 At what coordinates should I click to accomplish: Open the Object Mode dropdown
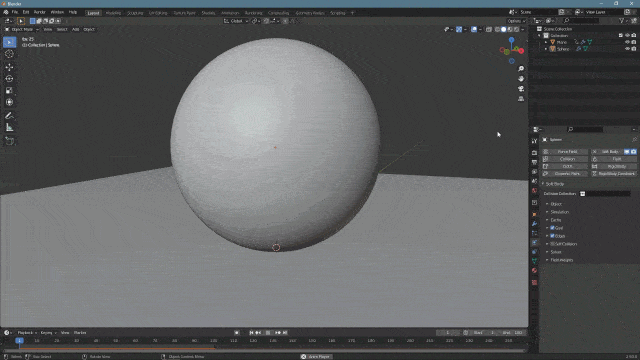tap(22, 29)
